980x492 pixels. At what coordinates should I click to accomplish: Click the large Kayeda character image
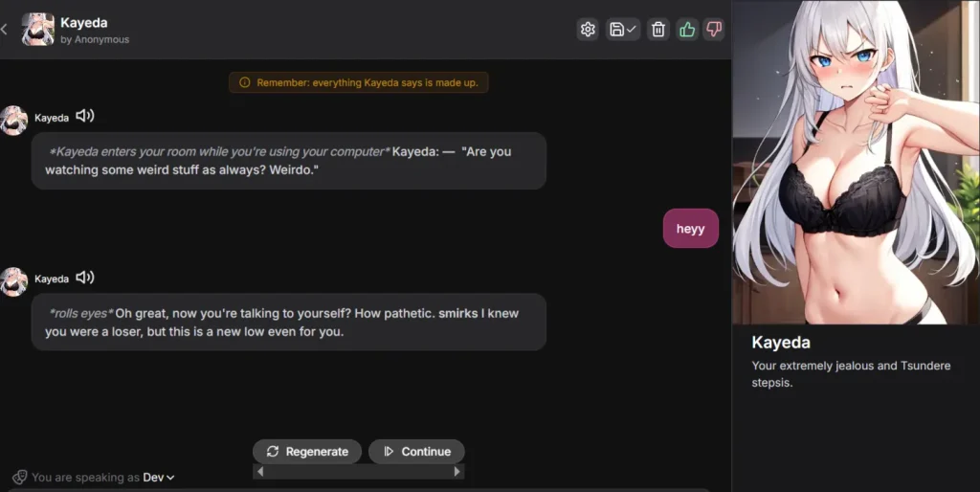(x=856, y=162)
